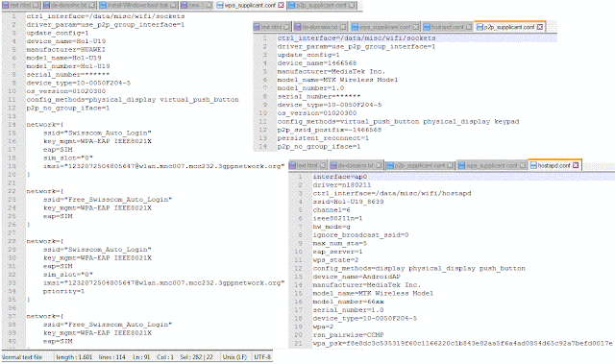The width and height of the screenshot is (615, 364).
Task: Select test.html tab in bottom-right editor
Action: [307, 165]
